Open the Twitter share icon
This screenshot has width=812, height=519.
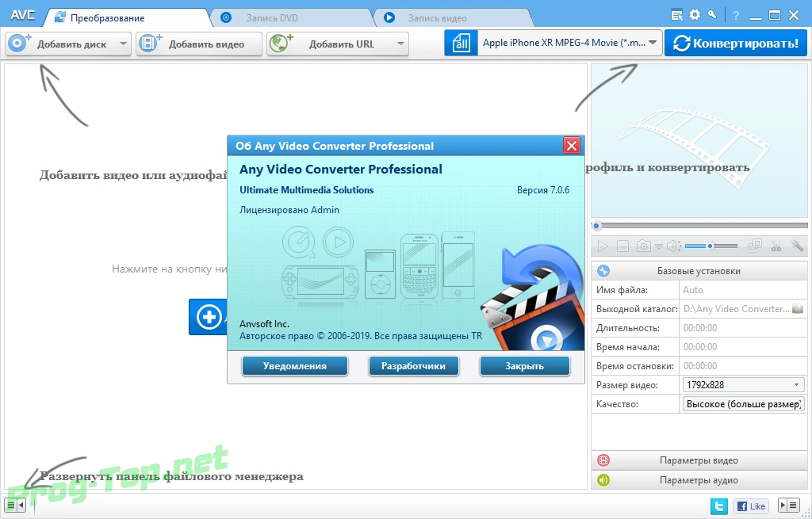tap(718, 506)
